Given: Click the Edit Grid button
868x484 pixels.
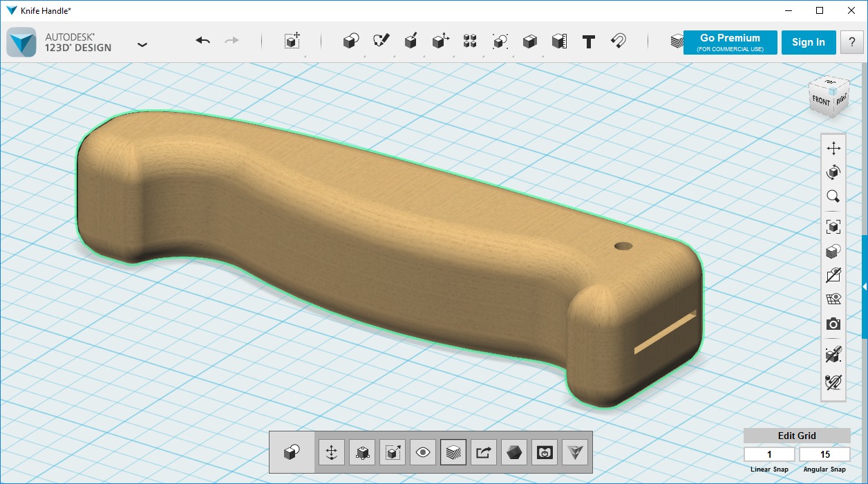Looking at the screenshot, I should pos(797,436).
